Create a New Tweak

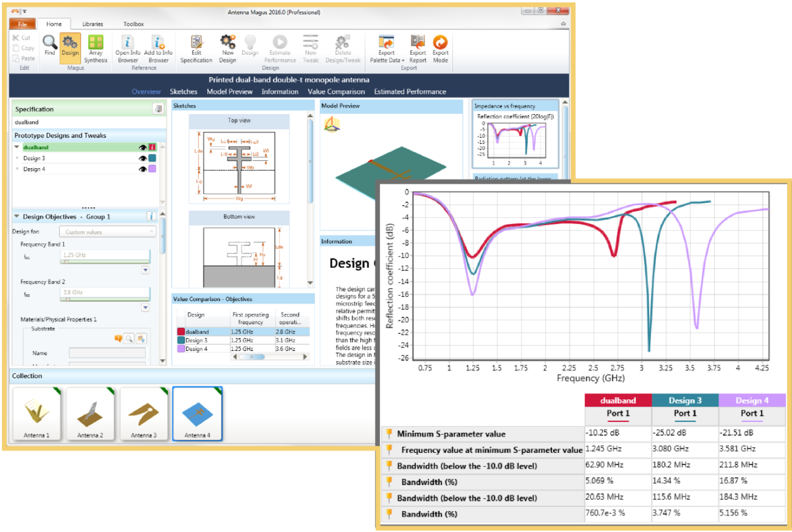(311, 49)
